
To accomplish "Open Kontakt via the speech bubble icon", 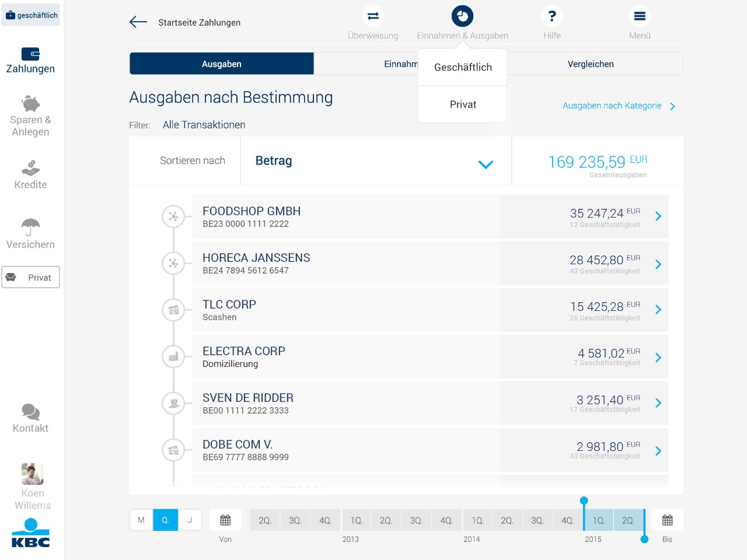I will (x=30, y=413).
